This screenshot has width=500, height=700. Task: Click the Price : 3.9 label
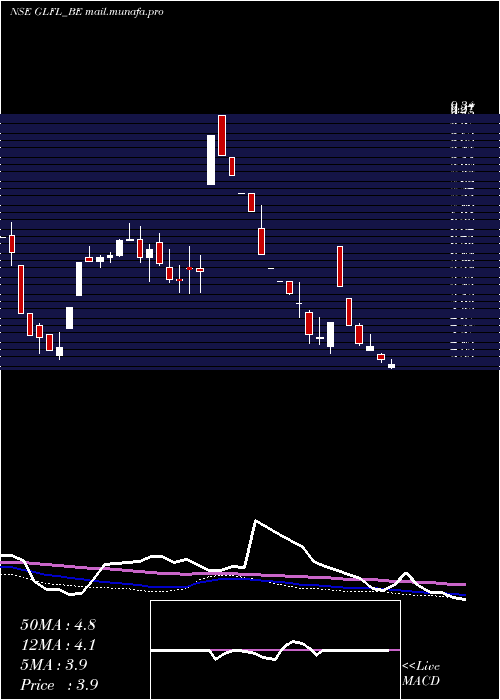tap(59, 685)
